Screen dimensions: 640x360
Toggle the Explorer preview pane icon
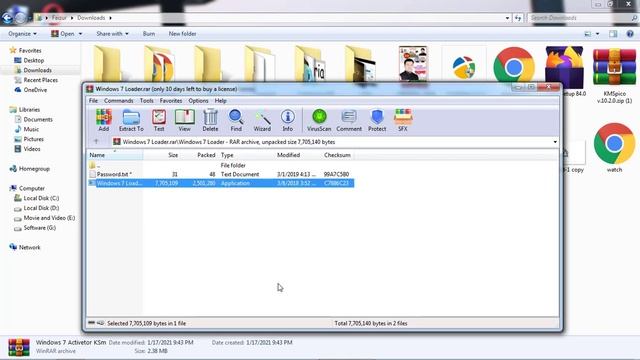(x=613, y=34)
